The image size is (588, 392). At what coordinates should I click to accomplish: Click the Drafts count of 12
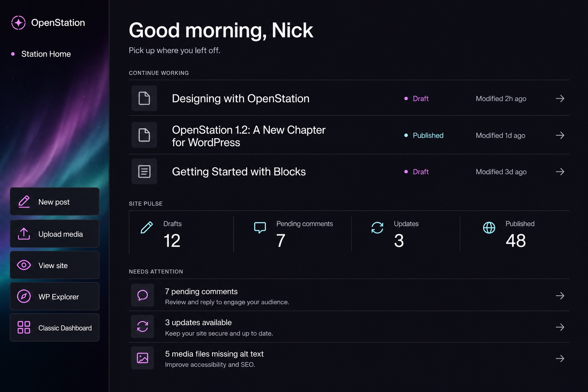pos(172,240)
